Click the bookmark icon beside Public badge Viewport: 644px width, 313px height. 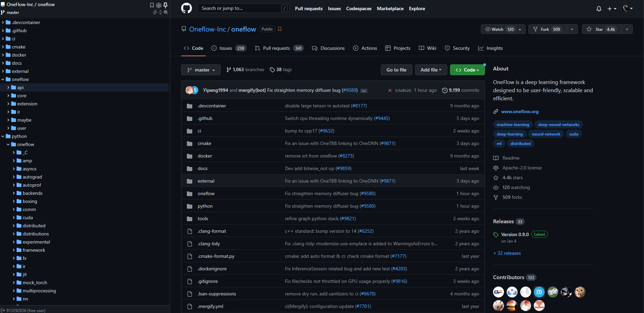[280, 29]
